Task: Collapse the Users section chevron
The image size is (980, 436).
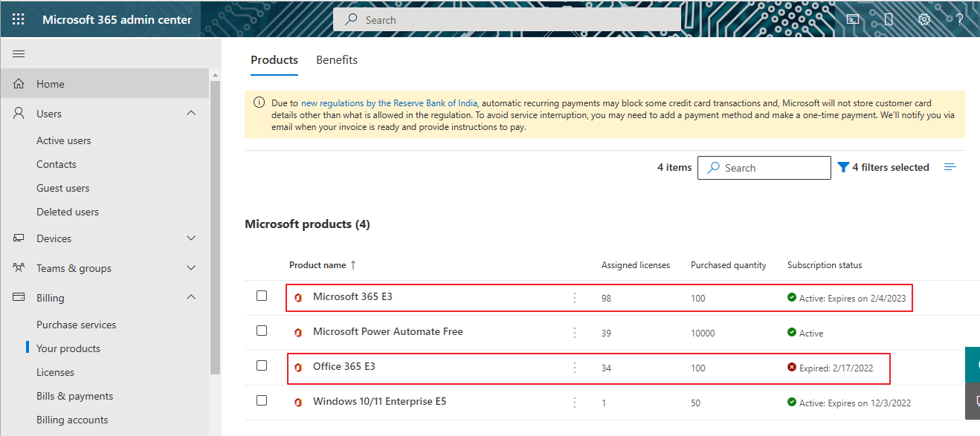Action: coord(191,113)
